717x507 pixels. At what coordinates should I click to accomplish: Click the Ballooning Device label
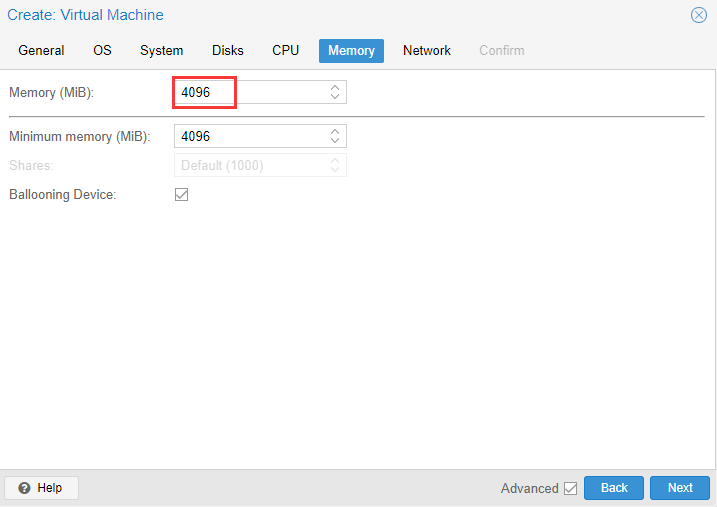63,195
